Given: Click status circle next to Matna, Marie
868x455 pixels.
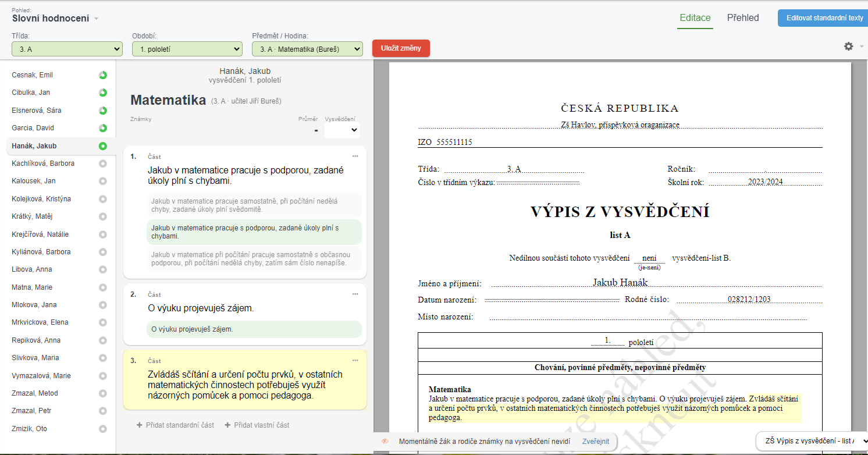Looking at the screenshot, I should tap(103, 287).
